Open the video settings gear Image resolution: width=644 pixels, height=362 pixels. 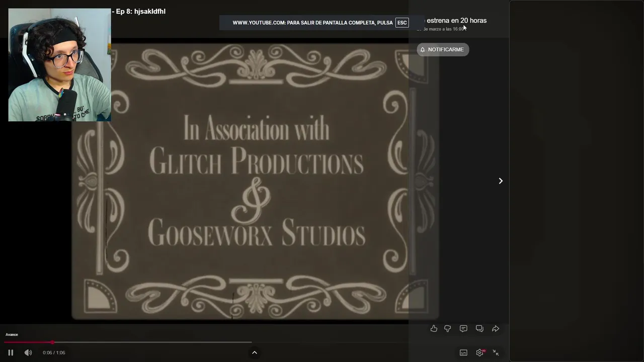click(x=479, y=352)
